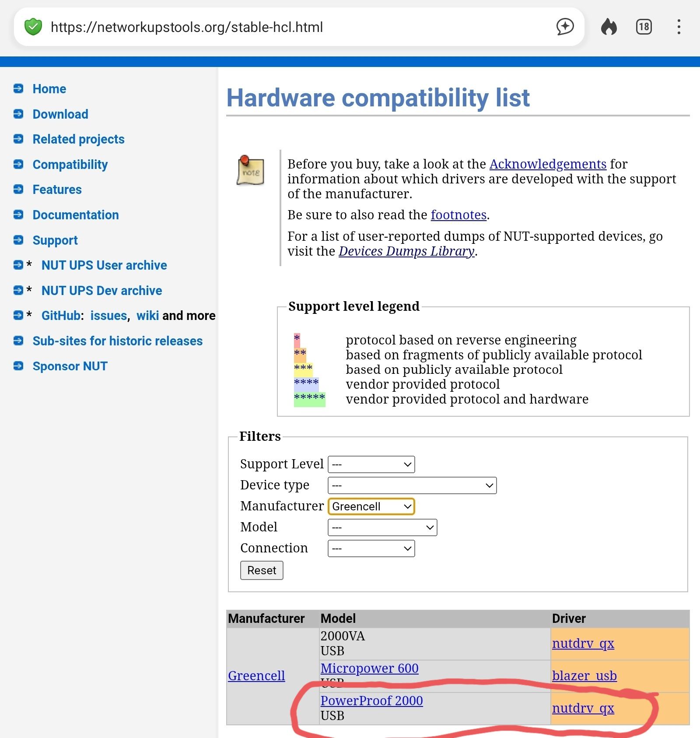Viewport: 700px width, 738px height.
Task: Open the GitHub link
Action: [x=61, y=316]
